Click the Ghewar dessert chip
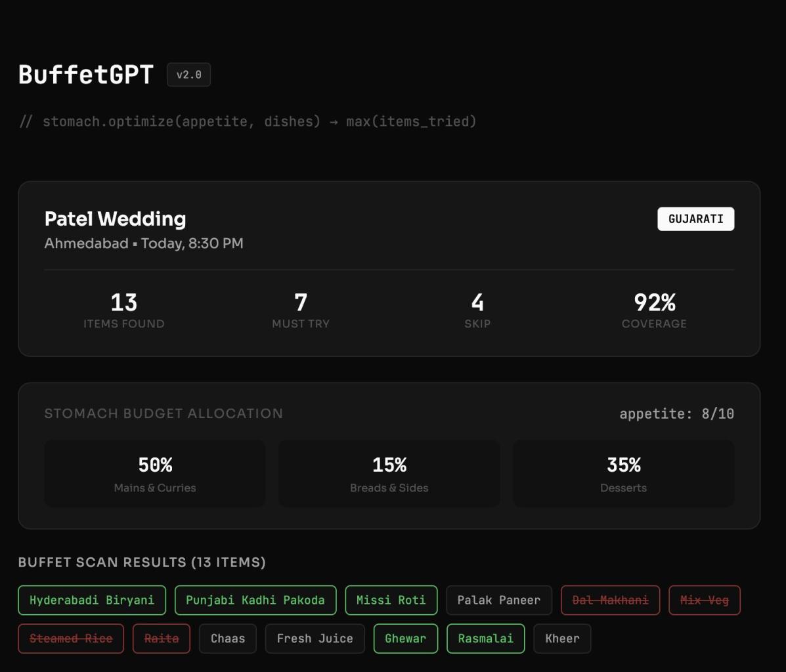786x672 pixels. tap(405, 639)
